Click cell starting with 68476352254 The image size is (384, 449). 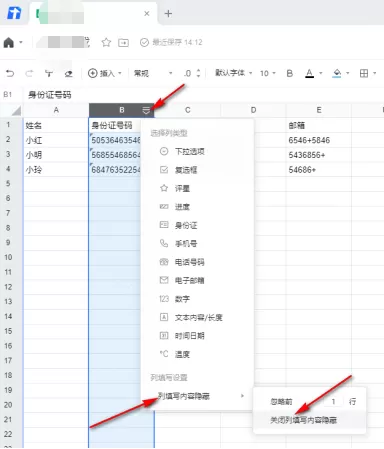(x=115, y=169)
